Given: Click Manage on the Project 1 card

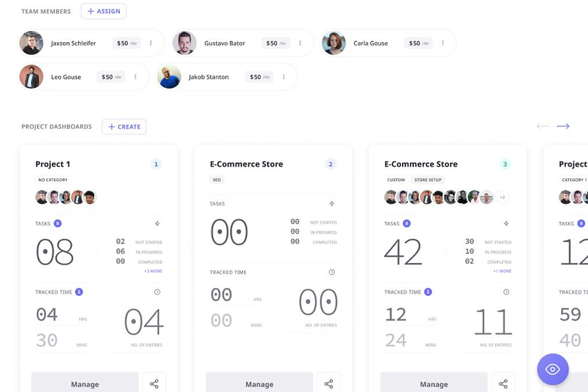Looking at the screenshot, I should click(85, 384).
